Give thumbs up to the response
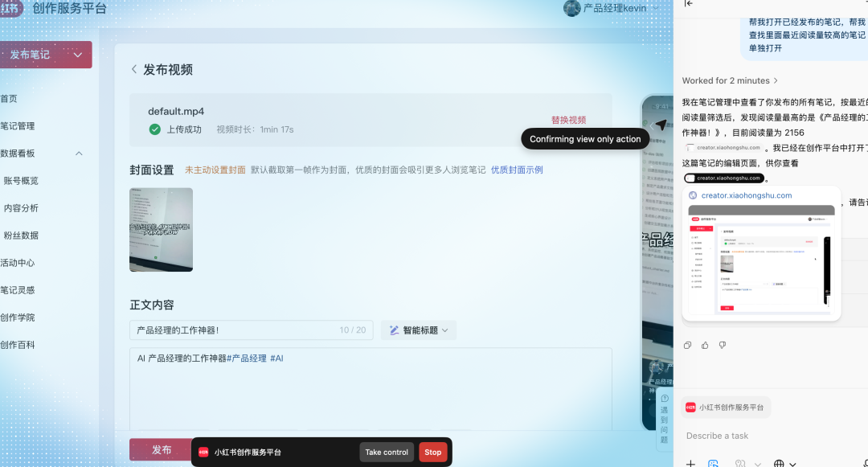 [x=705, y=346]
